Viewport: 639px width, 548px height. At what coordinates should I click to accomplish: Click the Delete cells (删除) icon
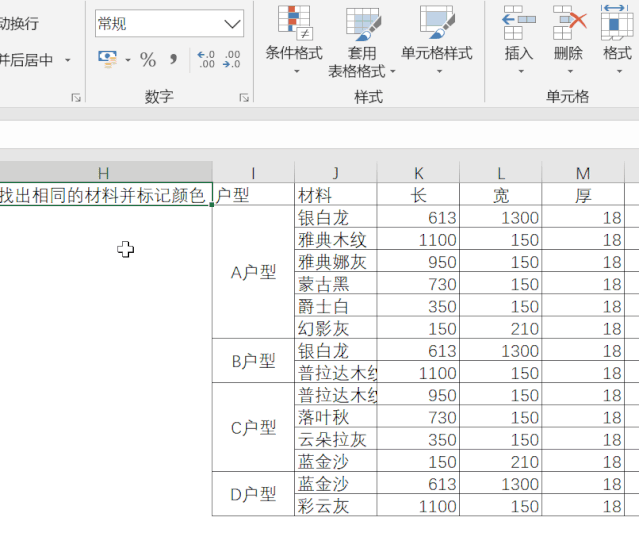click(569, 22)
